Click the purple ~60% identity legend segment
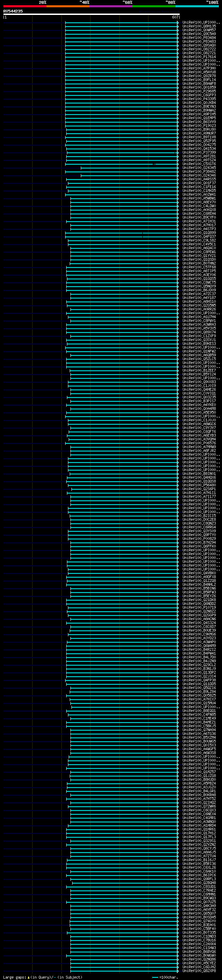Viewport: 222px width, 980px height. point(111,6)
